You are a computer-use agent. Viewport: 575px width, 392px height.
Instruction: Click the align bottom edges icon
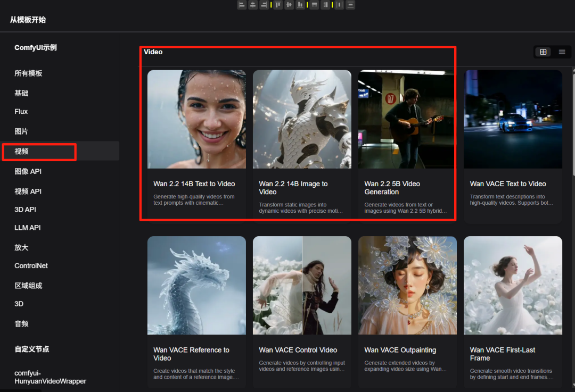pyautogui.click(x=300, y=5)
